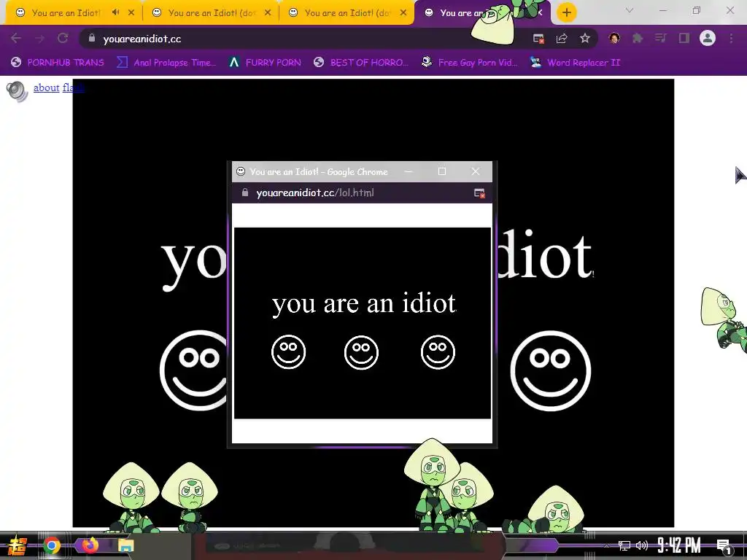Follow the about link on the page
Image resolution: width=747 pixels, height=560 pixels.
(x=46, y=87)
